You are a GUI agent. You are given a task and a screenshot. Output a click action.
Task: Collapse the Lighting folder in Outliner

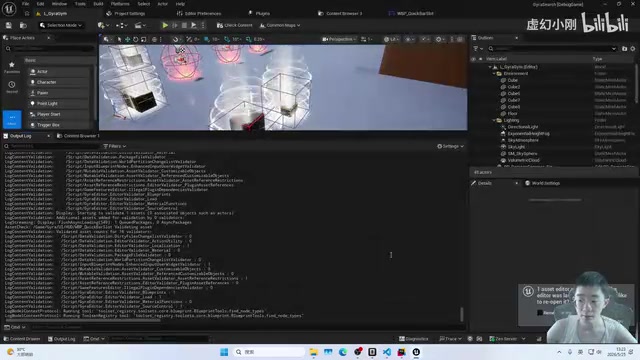click(494, 120)
